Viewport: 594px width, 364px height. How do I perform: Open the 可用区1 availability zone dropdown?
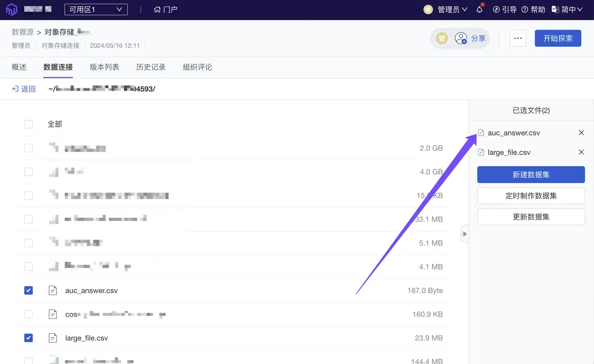[96, 9]
